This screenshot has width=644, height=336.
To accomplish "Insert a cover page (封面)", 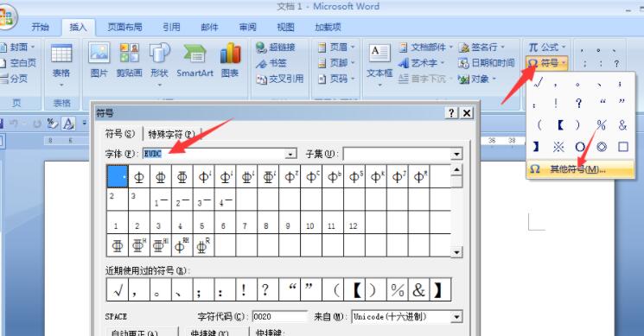I will pyautogui.click(x=17, y=48).
